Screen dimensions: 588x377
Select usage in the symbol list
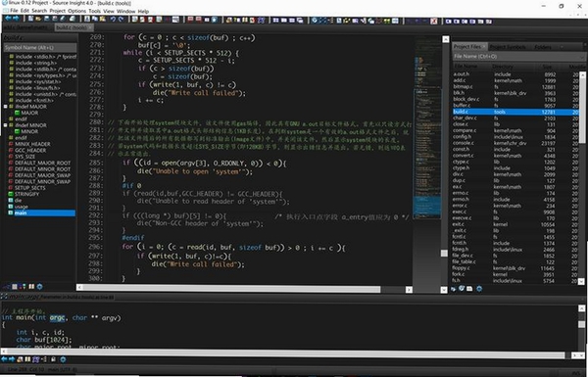coord(22,207)
